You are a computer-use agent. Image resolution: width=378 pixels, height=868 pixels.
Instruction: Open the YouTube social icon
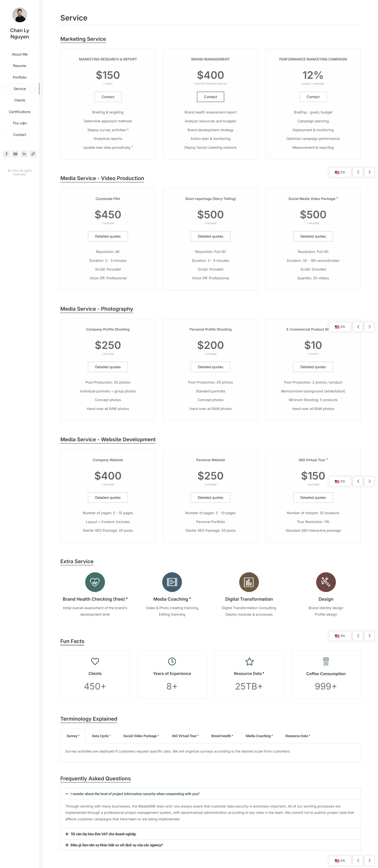[x=15, y=154]
